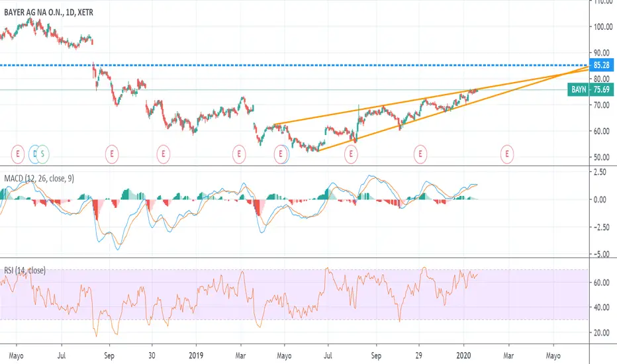Select the blue dotted horizontal line at 85.28
The height and width of the screenshot is (364, 617).
295,65
